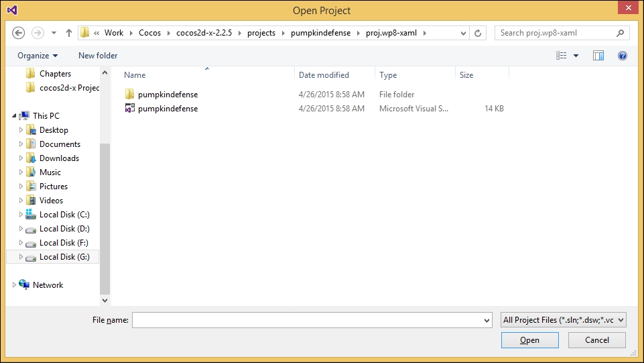The image size is (644, 363).
Task: Show the preview pane
Action: click(598, 56)
